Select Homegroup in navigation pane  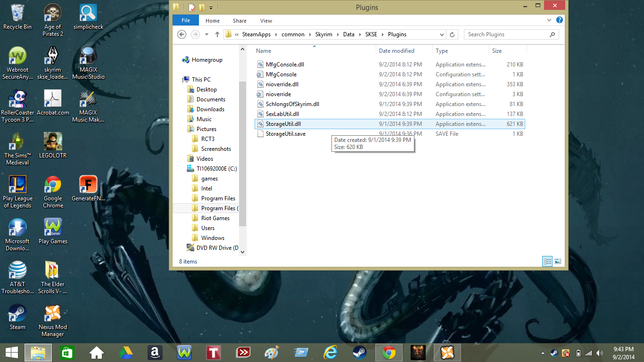click(x=207, y=60)
